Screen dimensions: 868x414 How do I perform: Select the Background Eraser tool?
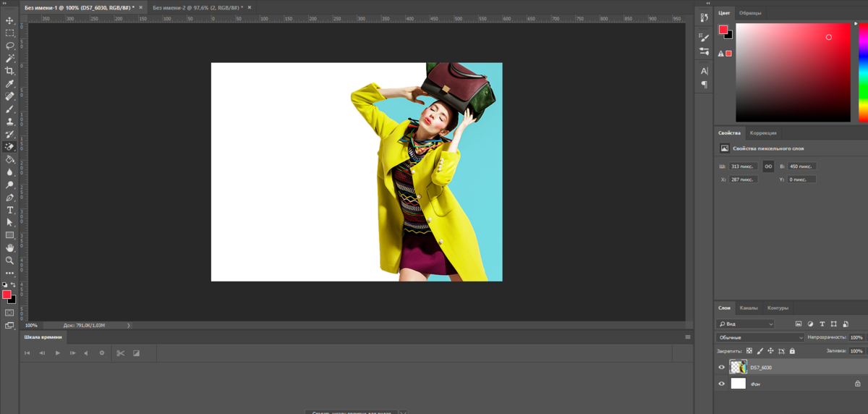point(9,147)
